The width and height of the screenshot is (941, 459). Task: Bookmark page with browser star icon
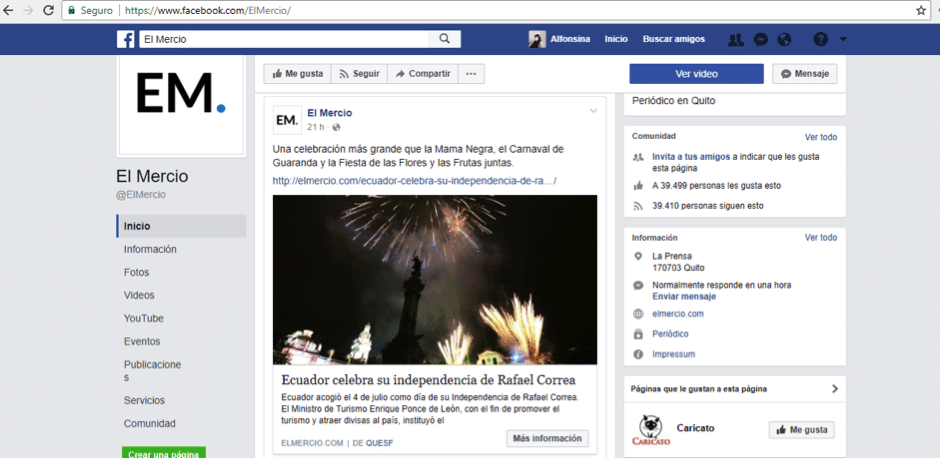[921, 10]
